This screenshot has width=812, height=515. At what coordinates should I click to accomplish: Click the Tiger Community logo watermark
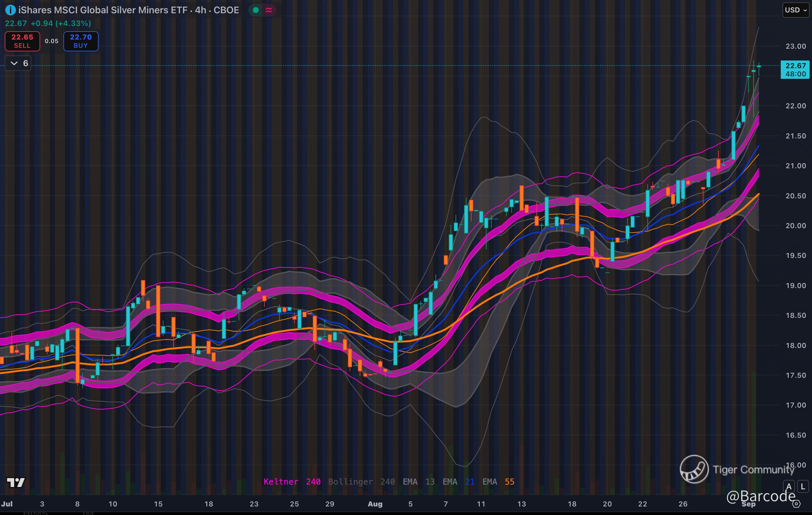coord(694,469)
